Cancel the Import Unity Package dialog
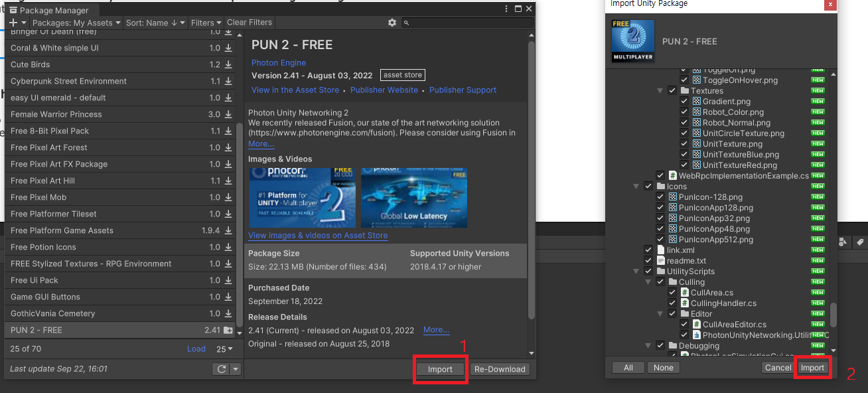 click(x=778, y=367)
